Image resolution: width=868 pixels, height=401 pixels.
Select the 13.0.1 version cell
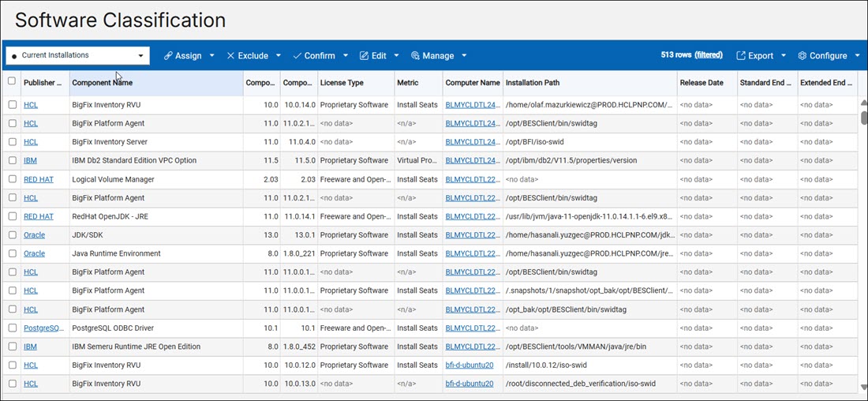[x=299, y=235]
